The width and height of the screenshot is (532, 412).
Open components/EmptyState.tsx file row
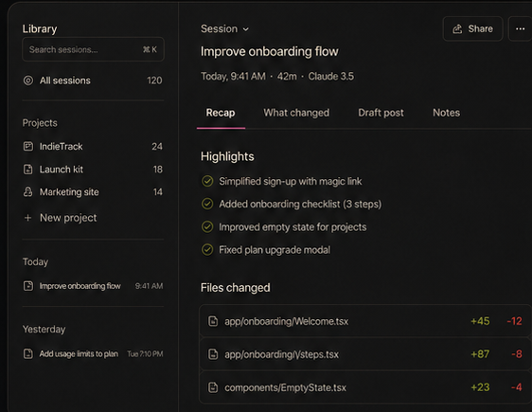365,387
